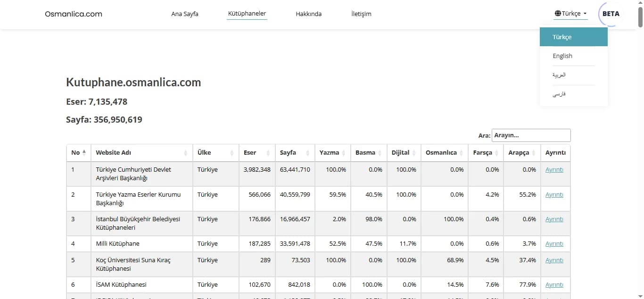This screenshot has width=644, height=299.
Task: Open İletişim page
Action: [361, 14]
